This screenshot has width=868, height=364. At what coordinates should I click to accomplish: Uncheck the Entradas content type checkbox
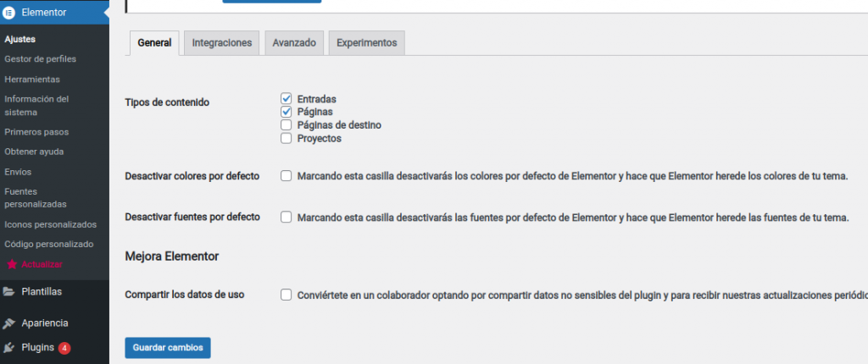[287, 99]
